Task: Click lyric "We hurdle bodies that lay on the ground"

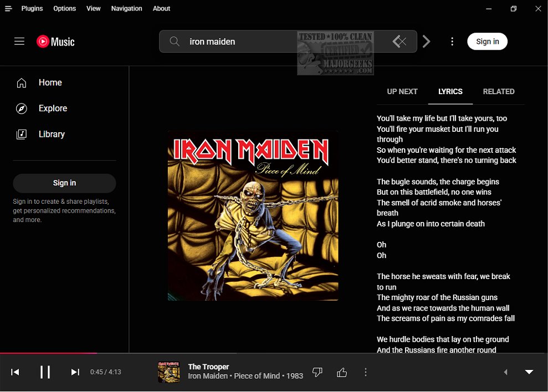Action: pyautogui.click(x=443, y=339)
